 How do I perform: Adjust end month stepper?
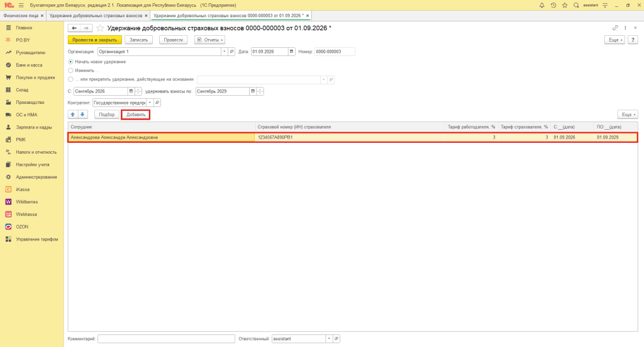260,91
